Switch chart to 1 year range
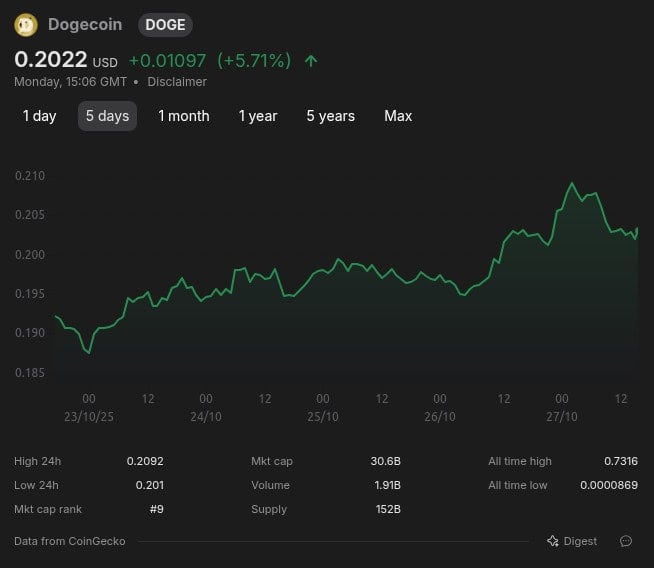Viewport: 654px width, 568px height. 258,116
